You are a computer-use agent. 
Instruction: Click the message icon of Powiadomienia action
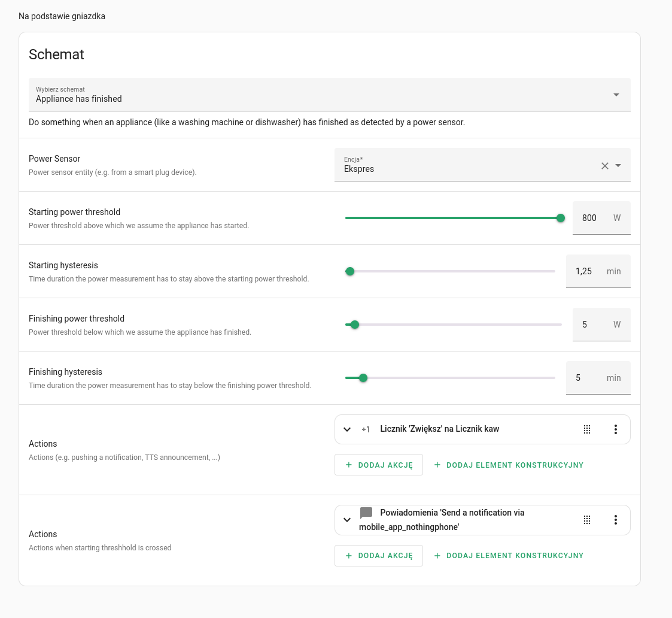tap(366, 513)
